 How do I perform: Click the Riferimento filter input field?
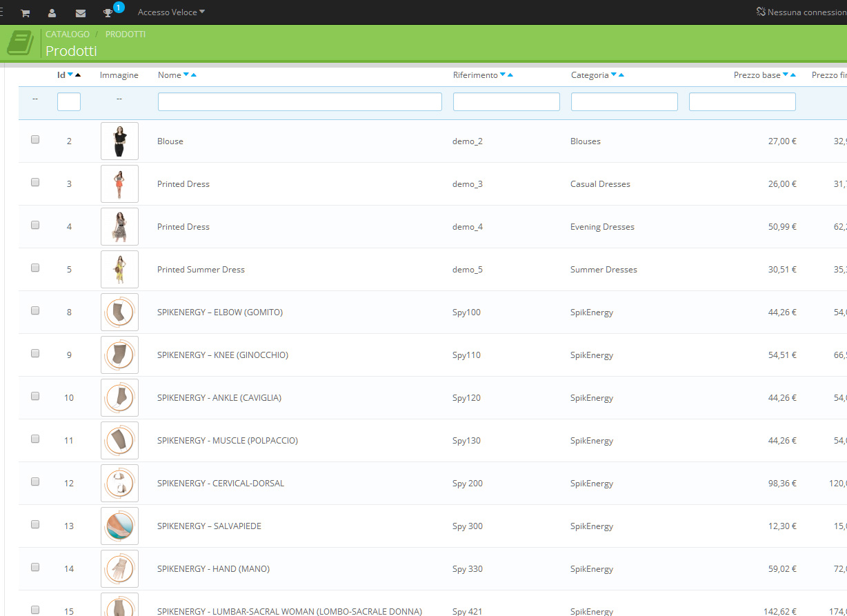(x=506, y=102)
